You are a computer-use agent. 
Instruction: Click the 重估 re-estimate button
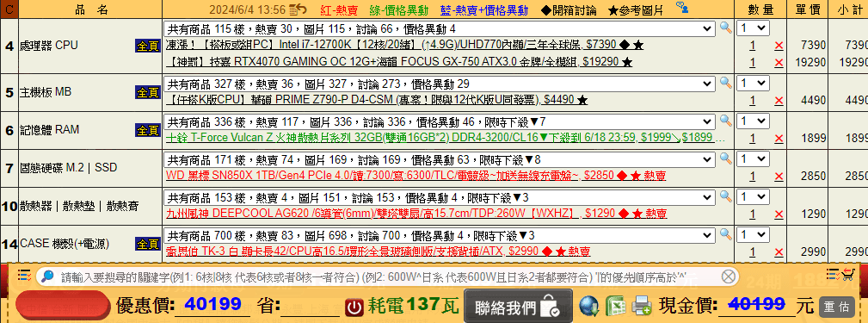[x=836, y=306]
